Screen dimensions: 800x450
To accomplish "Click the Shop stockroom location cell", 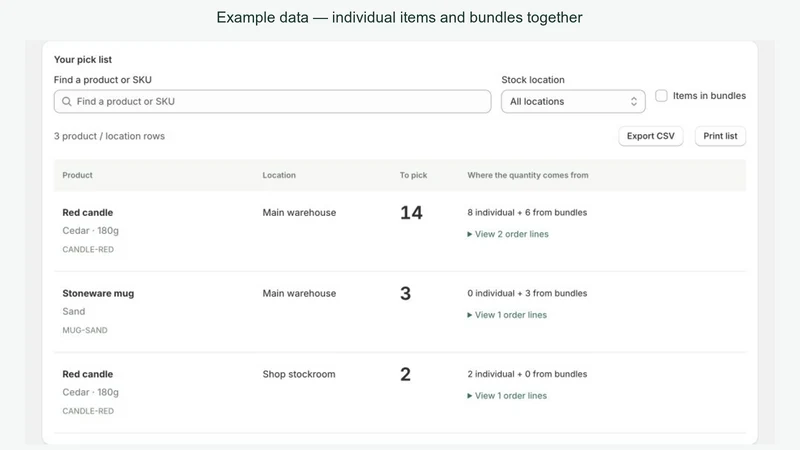I will point(299,374).
